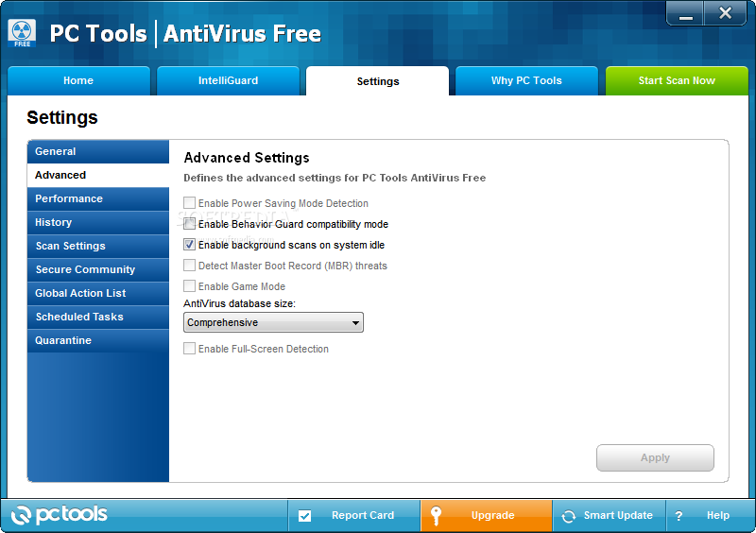Check Detect Master Boot Record threats
This screenshot has height=533, width=756.
[190, 265]
